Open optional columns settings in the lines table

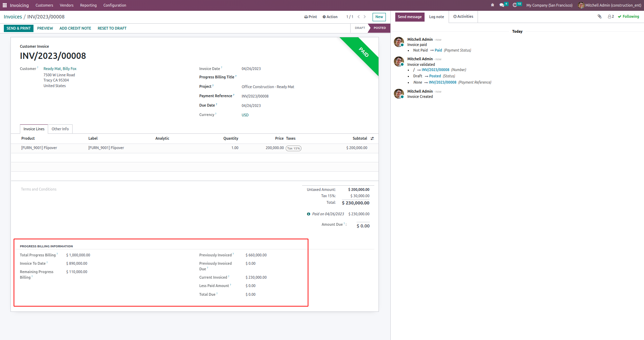(x=372, y=138)
